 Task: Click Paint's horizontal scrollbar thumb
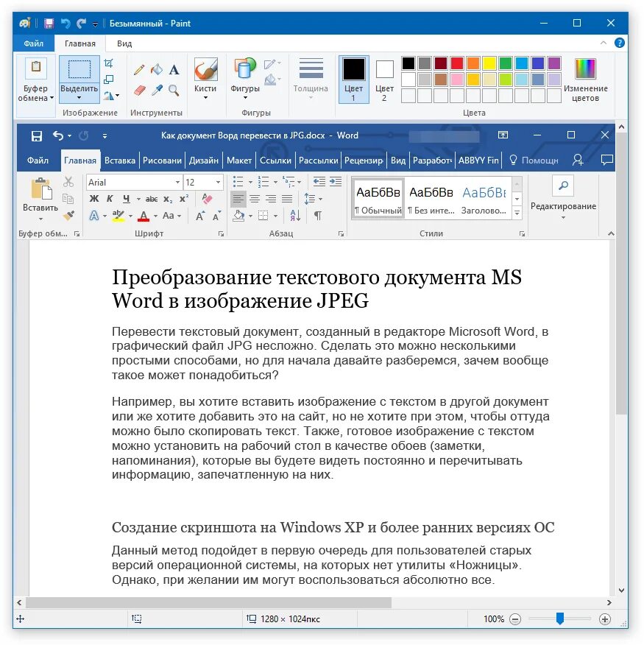pos(208,602)
